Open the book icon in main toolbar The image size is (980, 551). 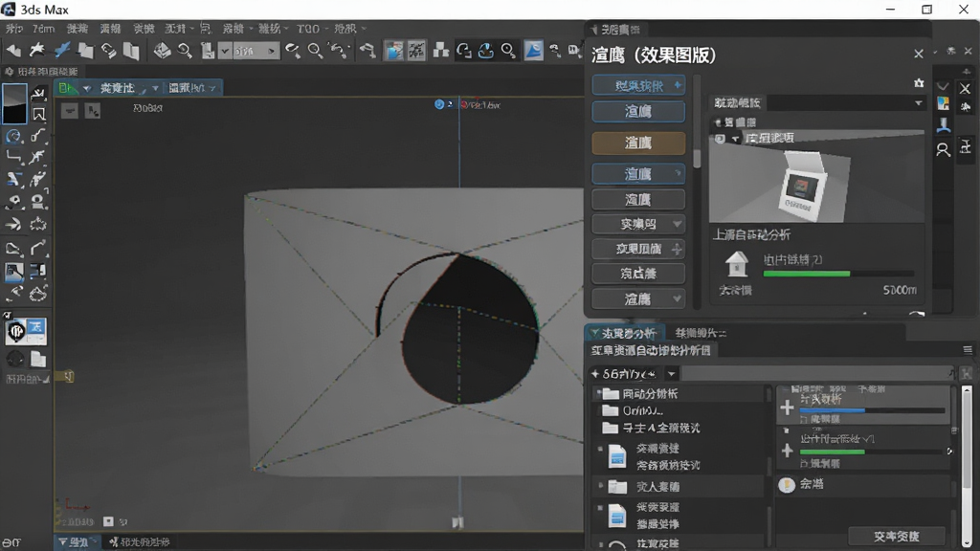(x=131, y=51)
